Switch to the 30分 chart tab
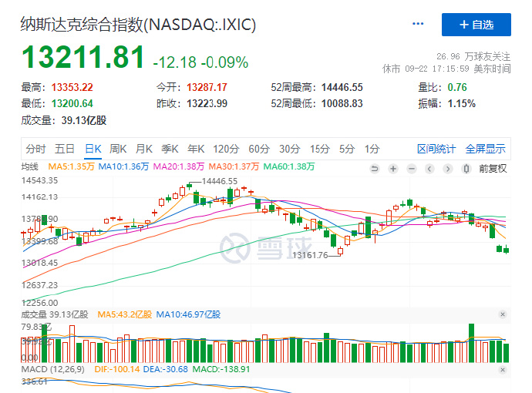 pos(289,149)
